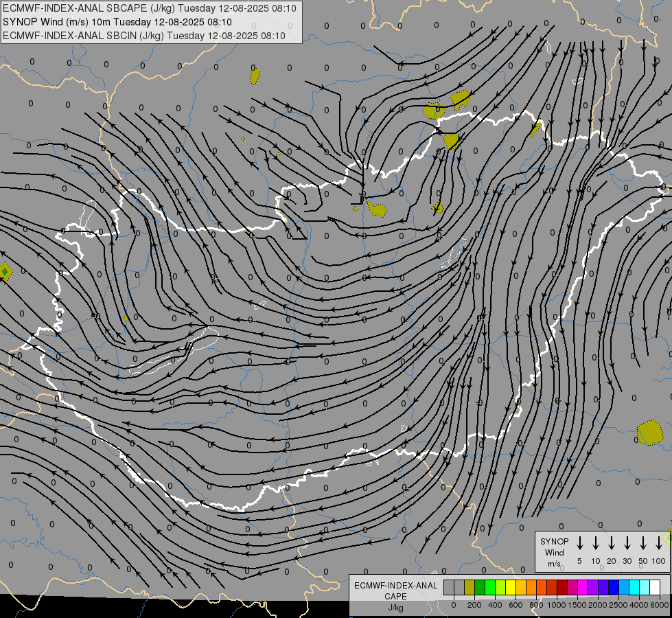Pick the dark red swatch right of 1000 tick
This screenshot has width=672, height=618.
click(x=562, y=587)
